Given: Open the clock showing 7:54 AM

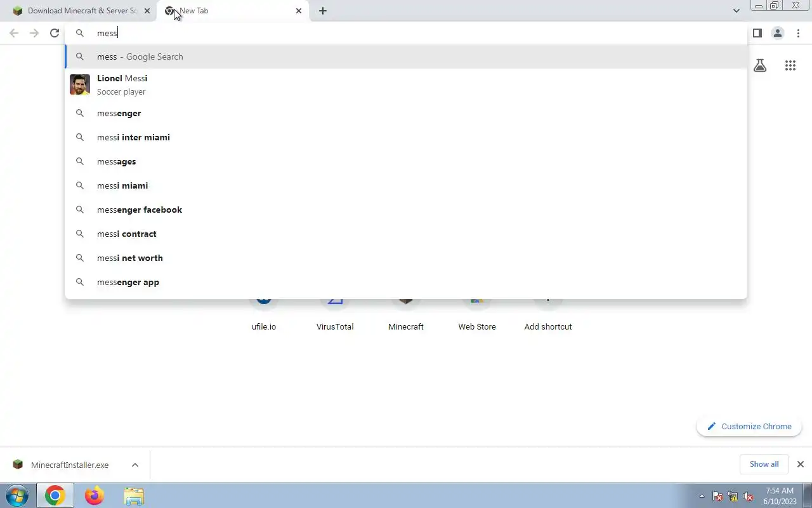Looking at the screenshot, I should tap(780, 496).
